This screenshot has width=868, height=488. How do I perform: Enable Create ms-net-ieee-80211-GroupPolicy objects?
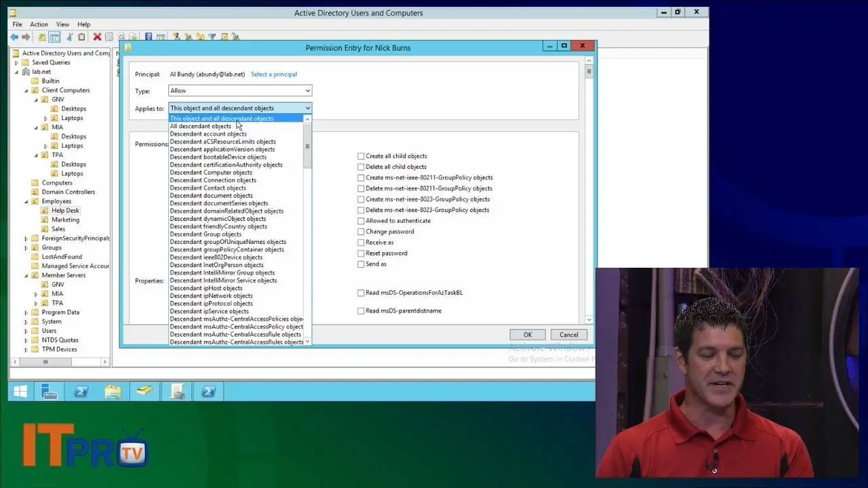tap(361, 178)
